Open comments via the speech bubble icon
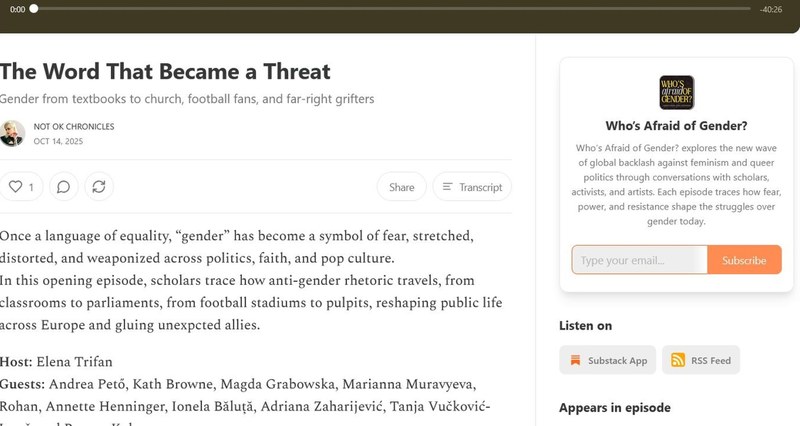 click(x=63, y=187)
